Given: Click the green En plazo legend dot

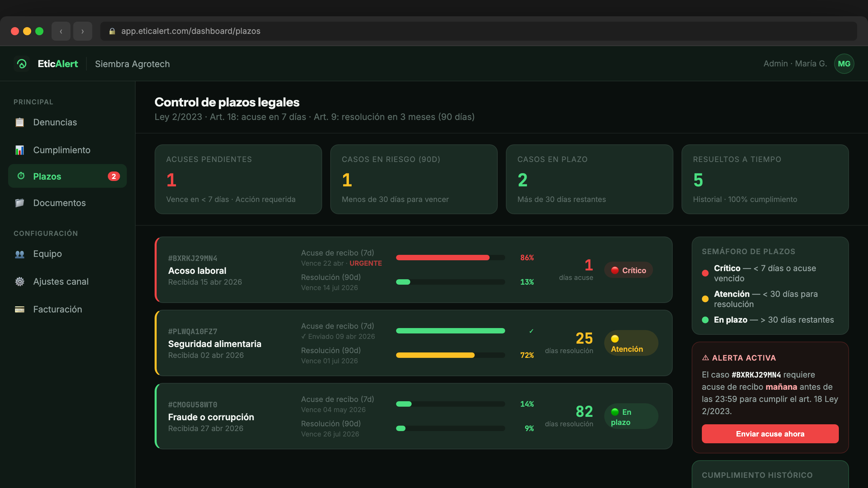Looking at the screenshot, I should pyautogui.click(x=705, y=320).
